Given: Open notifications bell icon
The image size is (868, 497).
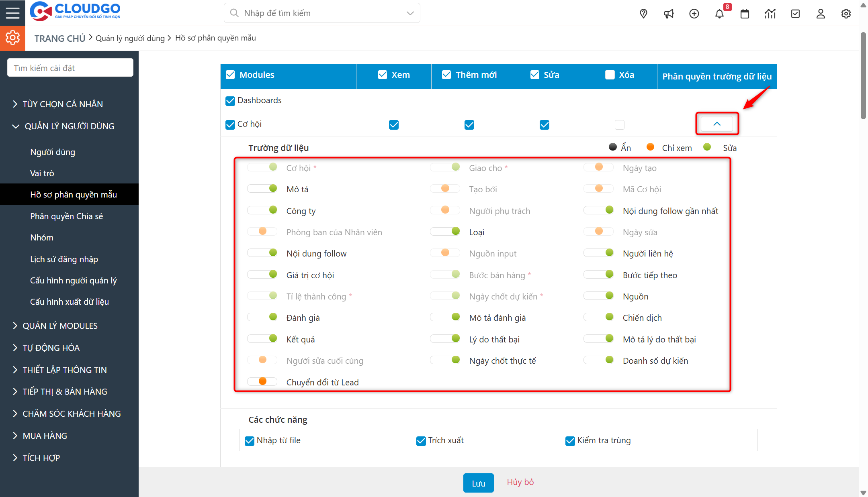Looking at the screenshot, I should tap(719, 14).
